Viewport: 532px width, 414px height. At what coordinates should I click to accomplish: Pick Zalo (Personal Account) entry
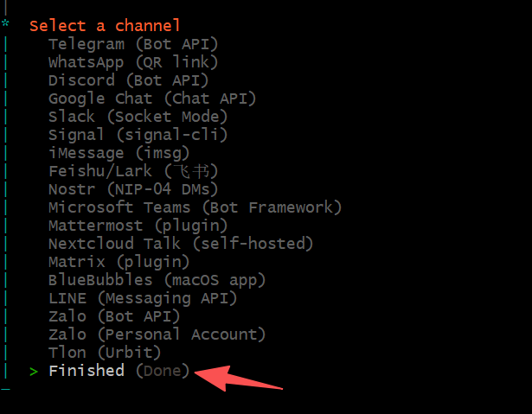pyautogui.click(x=157, y=334)
